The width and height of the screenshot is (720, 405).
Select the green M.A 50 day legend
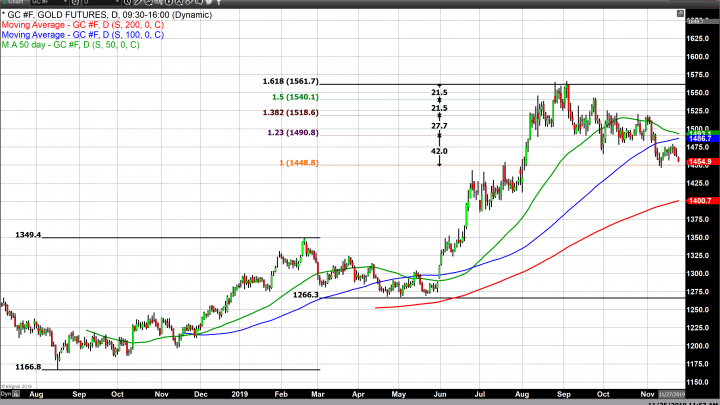pyautogui.click(x=82, y=46)
